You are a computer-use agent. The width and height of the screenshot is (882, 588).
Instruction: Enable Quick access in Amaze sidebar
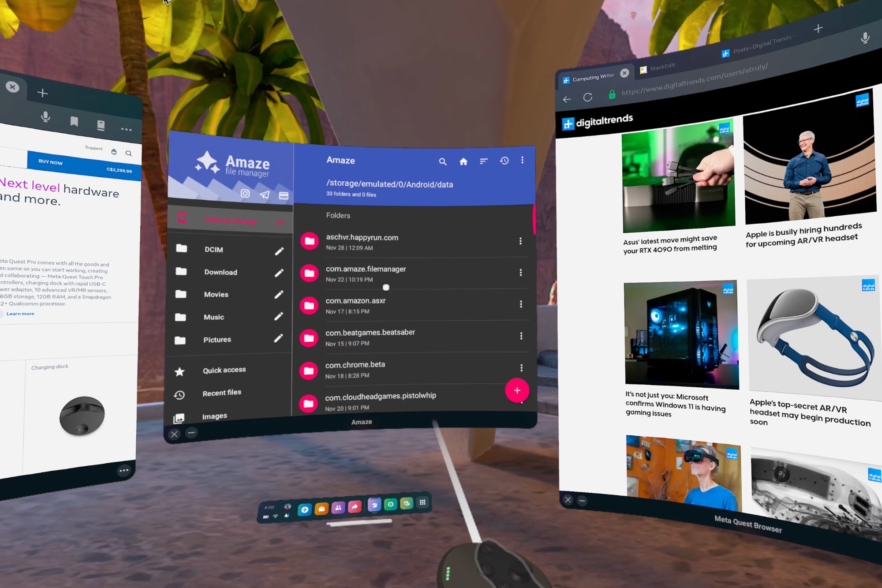pos(224,369)
